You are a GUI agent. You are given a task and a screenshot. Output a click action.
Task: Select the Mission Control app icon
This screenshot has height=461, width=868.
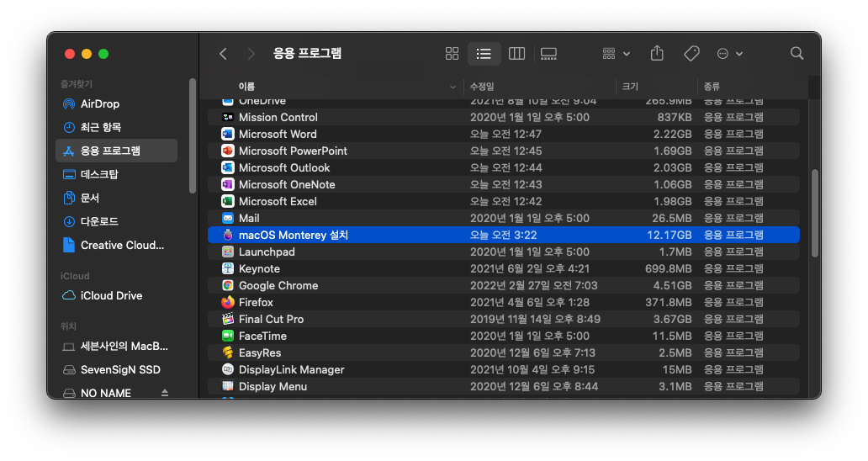[x=228, y=117]
